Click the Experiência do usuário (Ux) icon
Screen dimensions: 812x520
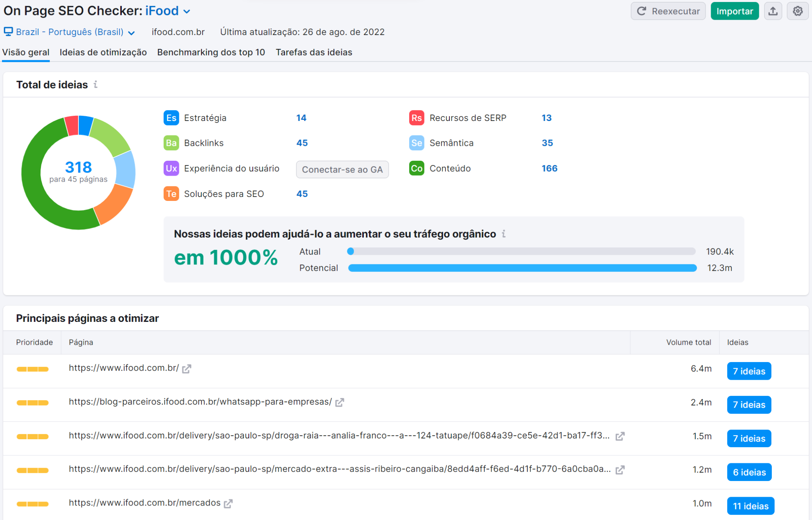[171, 169]
